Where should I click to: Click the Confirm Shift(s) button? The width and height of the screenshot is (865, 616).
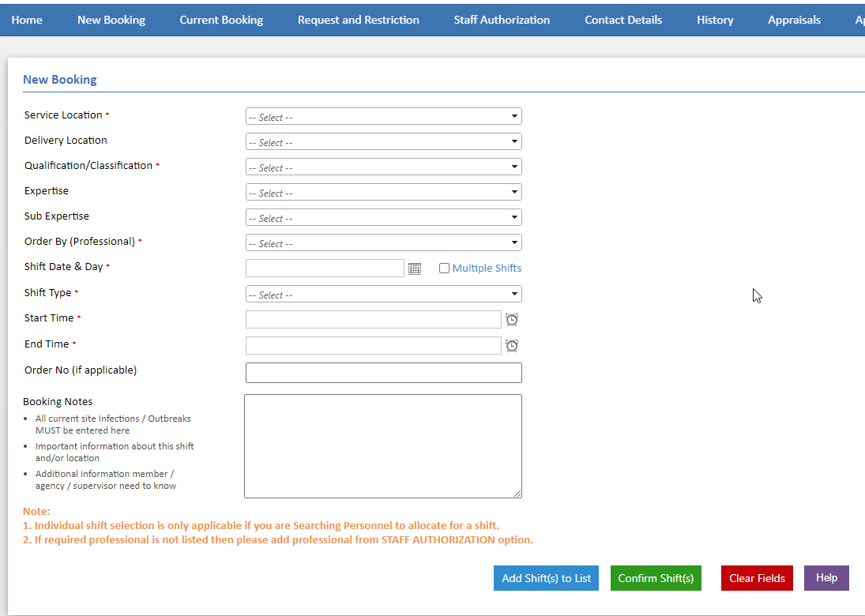tap(656, 577)
